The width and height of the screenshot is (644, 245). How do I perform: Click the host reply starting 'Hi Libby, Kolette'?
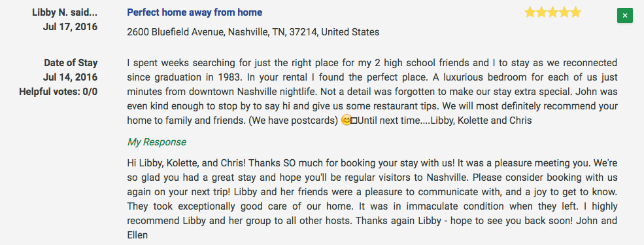pos(372,199)
